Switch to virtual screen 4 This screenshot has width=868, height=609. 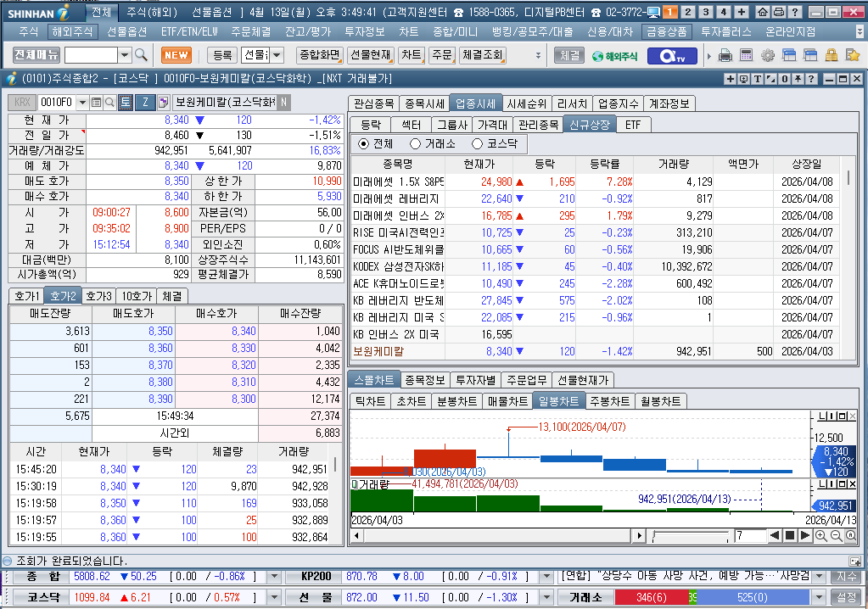click(x=724, y=12)
